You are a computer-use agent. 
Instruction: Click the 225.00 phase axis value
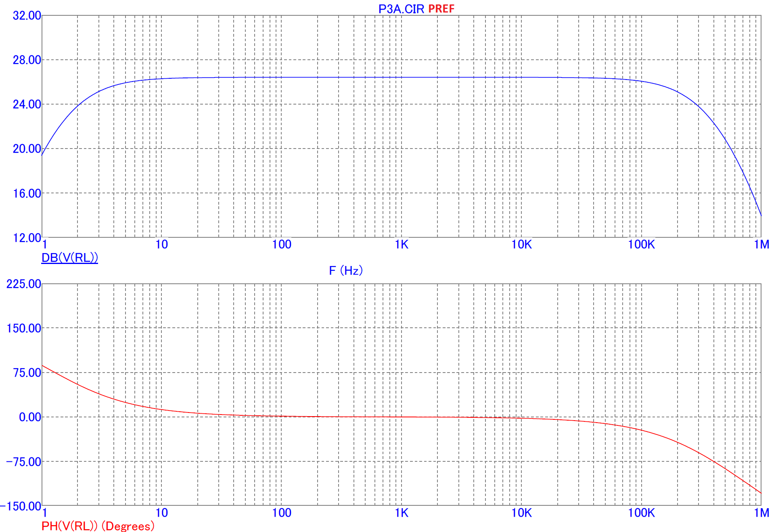coord(24,284)
